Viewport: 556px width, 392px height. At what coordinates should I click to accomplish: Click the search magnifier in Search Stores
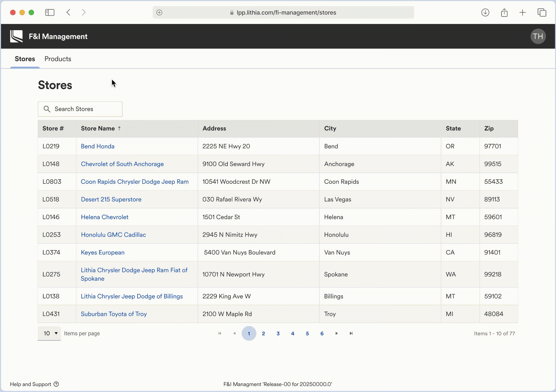47,109
